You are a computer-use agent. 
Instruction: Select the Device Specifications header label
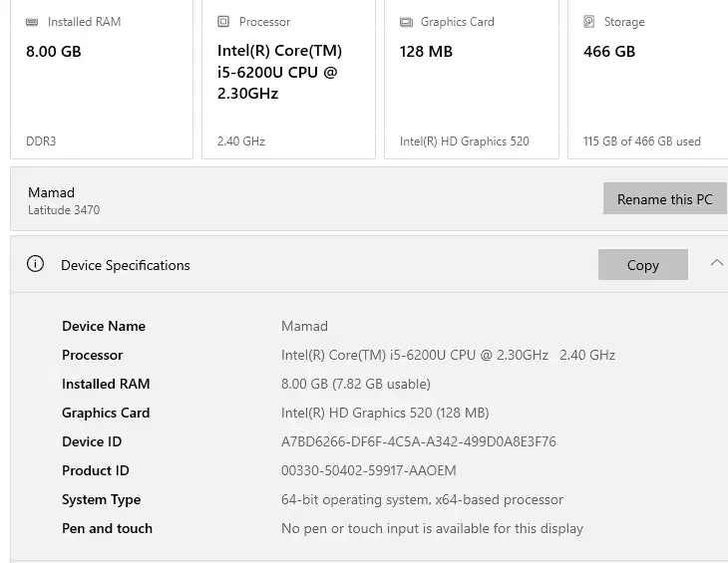point(125,265)
